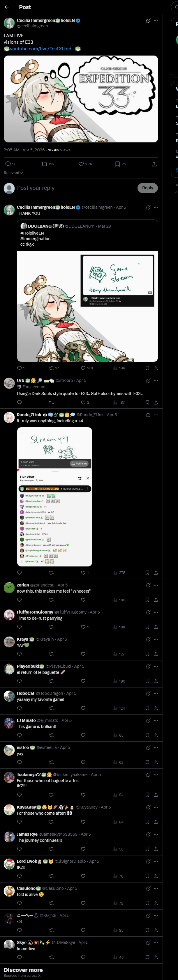The height and width of the screenshot is (980, 178).
Task: Open Grok icon on Cecilia's main post
Action: (148, 21)
